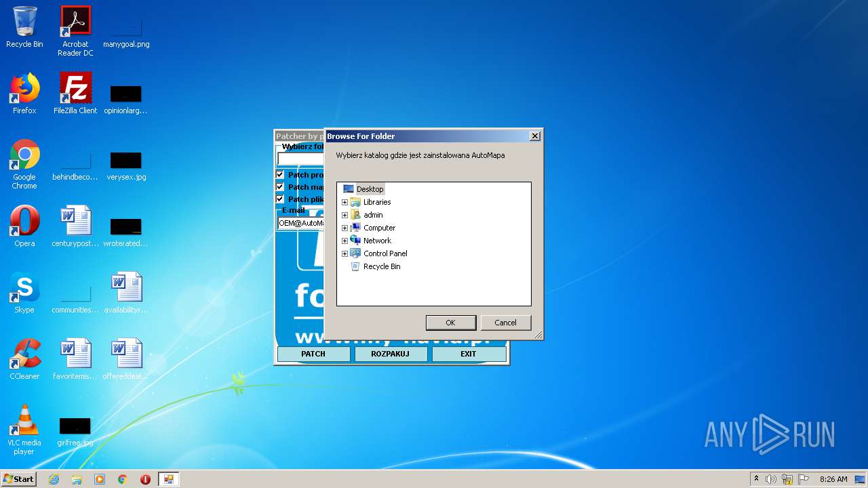Screen dimensions: 868x488
Task: Select Computer in folder tree
Action: tap(379, 228)
